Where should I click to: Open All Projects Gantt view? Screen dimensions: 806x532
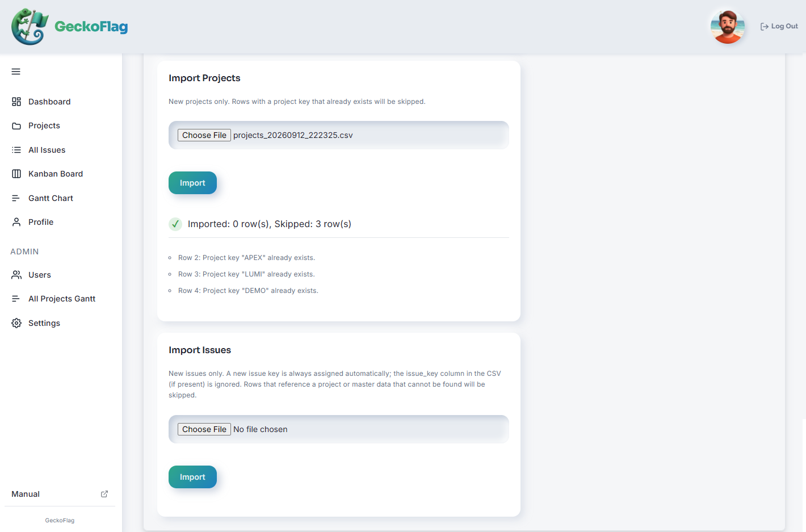tap(61, 299)
